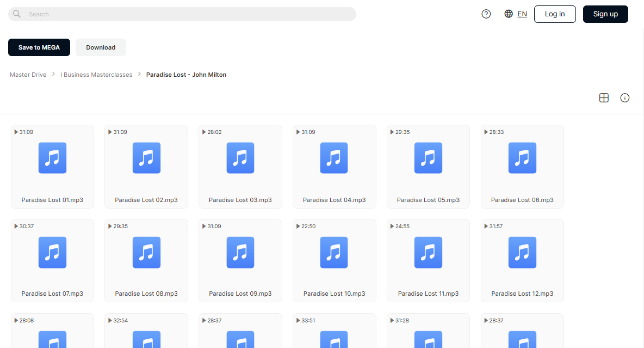Click the Sign up button
Viewport: 644px width, 348px height.
(x=605, y=14)
